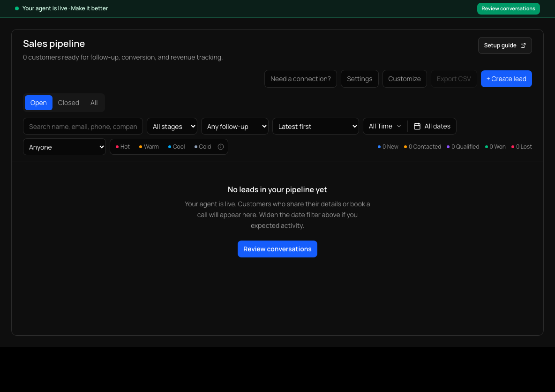Viewport: 555px width, 392px height.
Task: Toggle the Warm lead temperature filter
Action: point(149,147)
